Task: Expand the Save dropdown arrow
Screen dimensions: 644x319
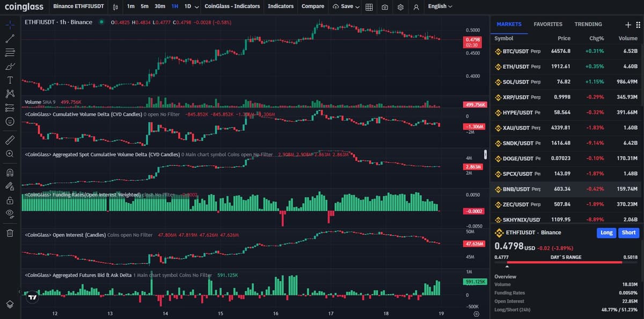Action: [x=357, y=6]
